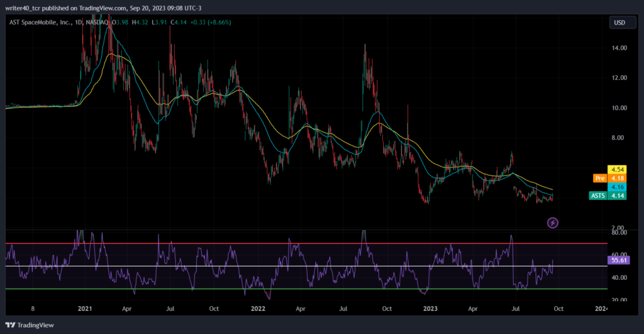
Task: Click the TradingView logo at bottom
Action: (x=30, y=325)
